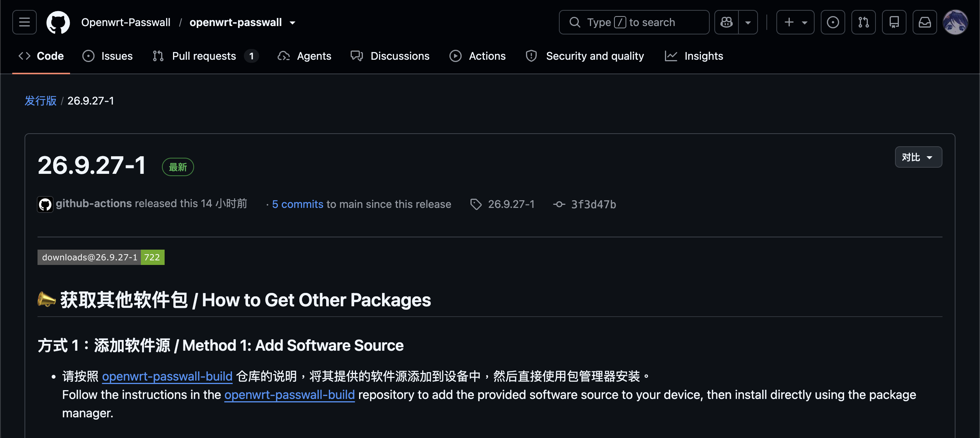Open openwrt-passwall-build link in Chinese sentence
The image size is (980, 438).
point(167,376)
